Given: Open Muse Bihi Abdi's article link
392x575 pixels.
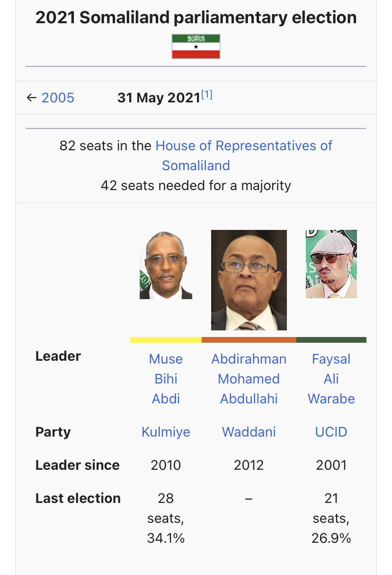Looking at the screenshot, I should click(x=166, y=379).
